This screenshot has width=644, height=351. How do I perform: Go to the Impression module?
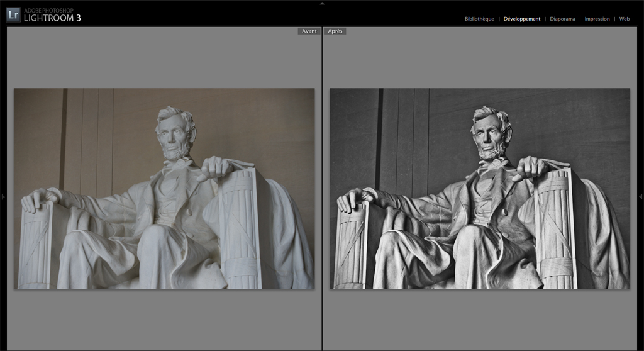pyautogui.click(x=597, y=19)
